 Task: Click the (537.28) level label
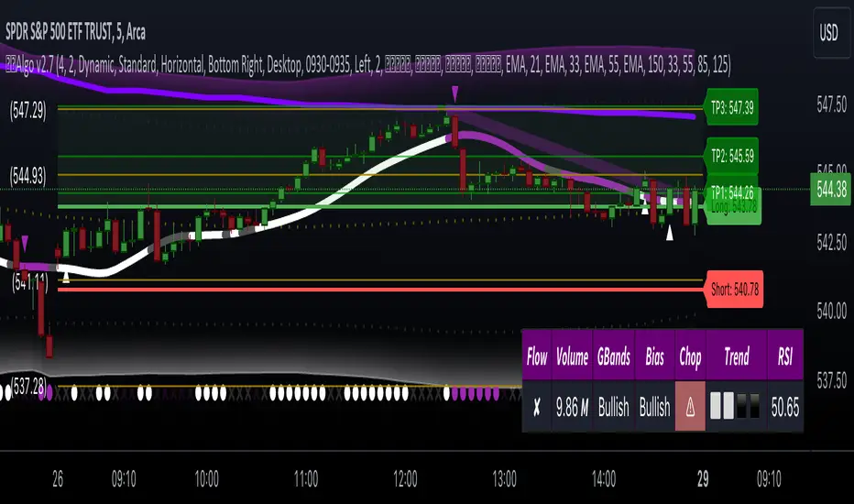(x=27, y=388)
